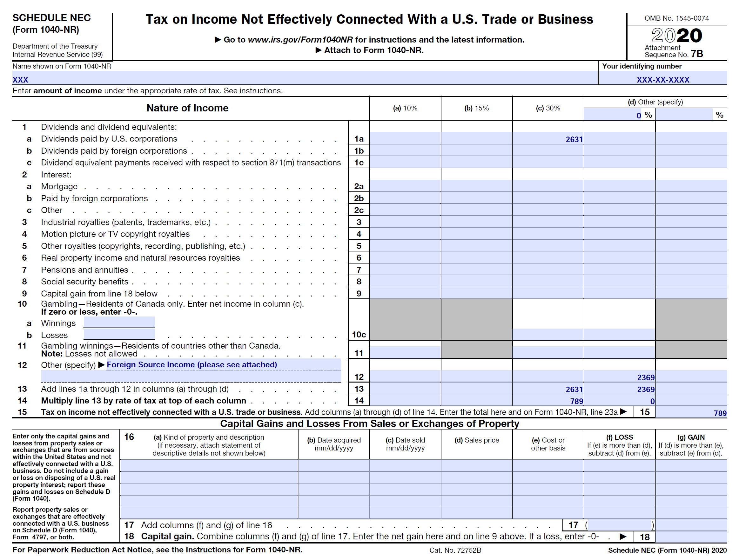The width and height of the screenshot is (739, 560).
Task: Click the www.irs.gov/Form1040NR link text
Action: (x=300, y=40)
